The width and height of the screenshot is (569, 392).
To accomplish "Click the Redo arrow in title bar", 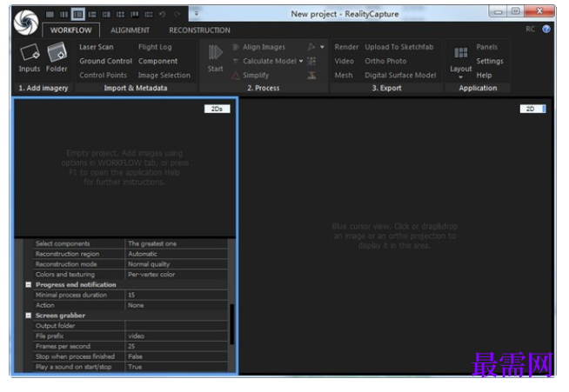I will point(177,15).
